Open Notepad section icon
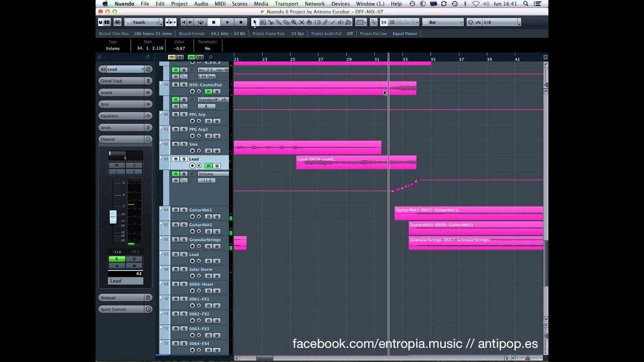Viewport: 644px width, 362px height. click(x=148, y=298)
